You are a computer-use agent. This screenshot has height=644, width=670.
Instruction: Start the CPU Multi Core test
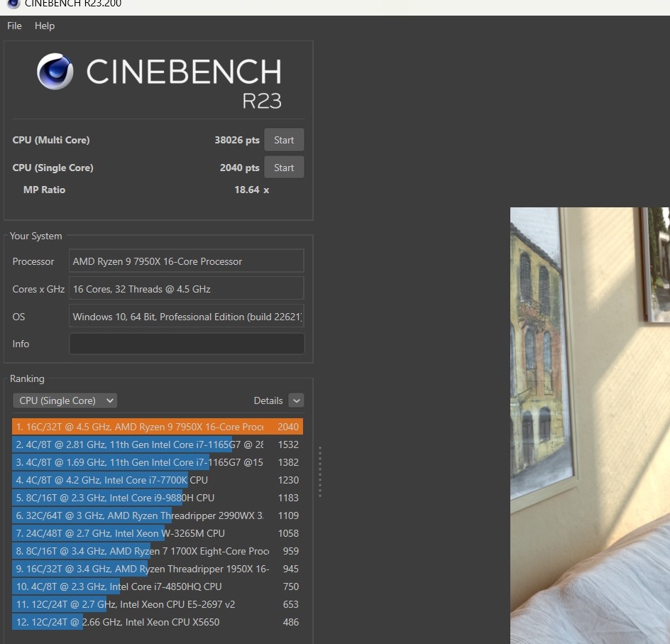pyautogui.click(x=284, y=140)
